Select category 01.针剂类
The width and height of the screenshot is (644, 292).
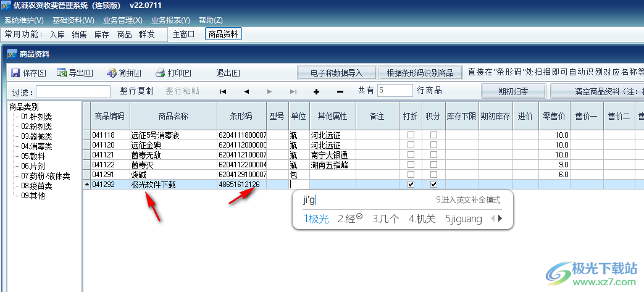(x=36, y=117)
